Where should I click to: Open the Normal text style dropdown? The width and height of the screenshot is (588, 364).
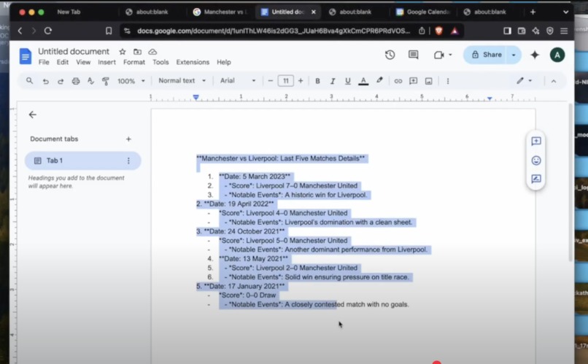pos(182,80)
